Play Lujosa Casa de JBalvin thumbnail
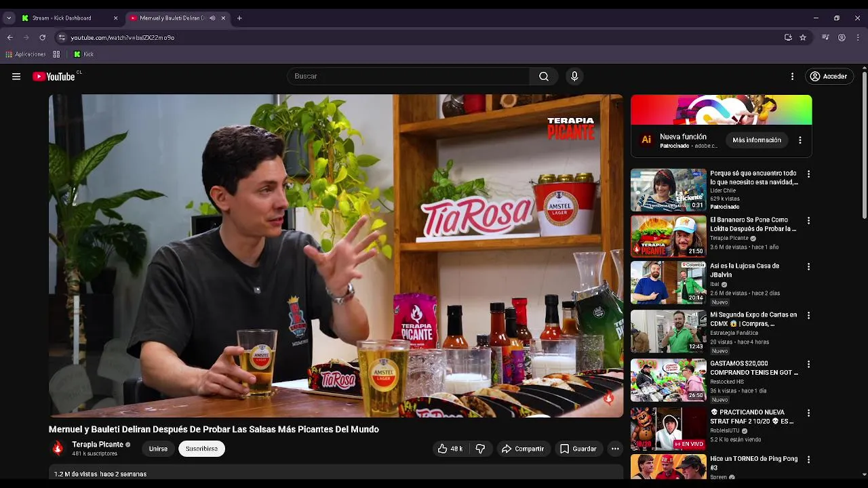Viewport: 868px width, 488px height. pos(669,283)
